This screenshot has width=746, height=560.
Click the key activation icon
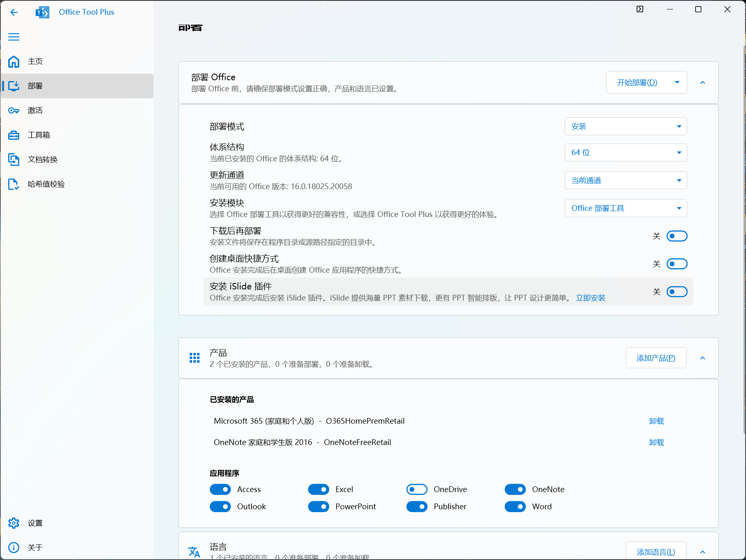(x=14, y=111)
